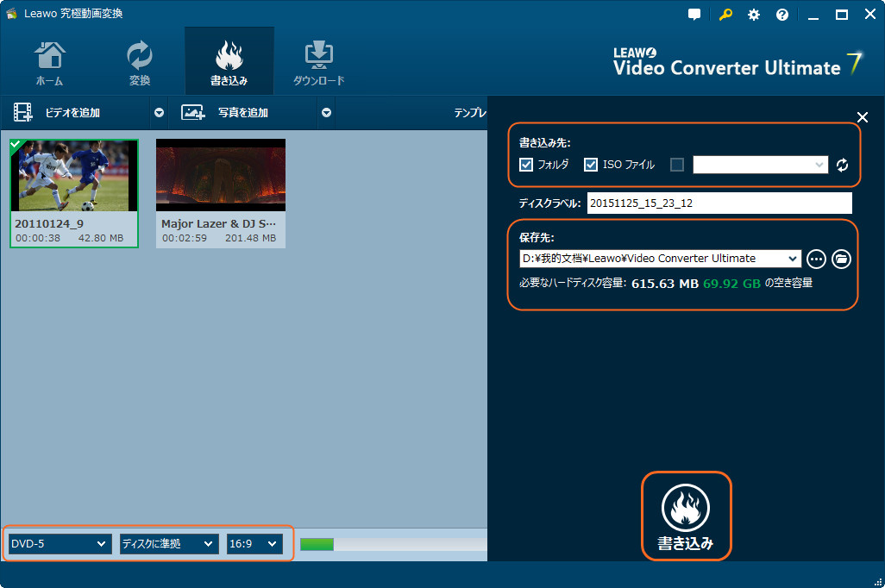The width and height of the screenshot is (885, 588).
Task: Click the film strip add-video icon
Action: 23,112
